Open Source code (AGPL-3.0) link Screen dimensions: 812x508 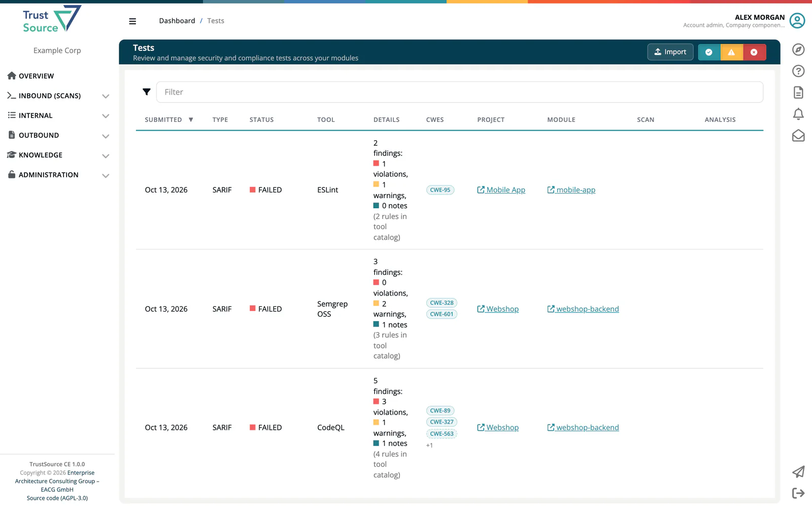[57, 498]
